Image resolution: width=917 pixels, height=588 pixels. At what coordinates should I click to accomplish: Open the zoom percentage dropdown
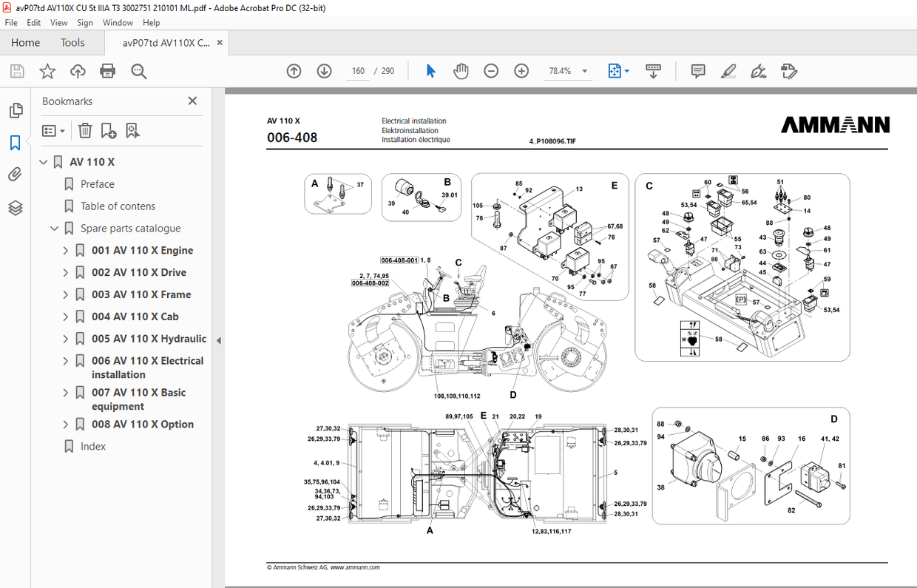click(583, 70)
